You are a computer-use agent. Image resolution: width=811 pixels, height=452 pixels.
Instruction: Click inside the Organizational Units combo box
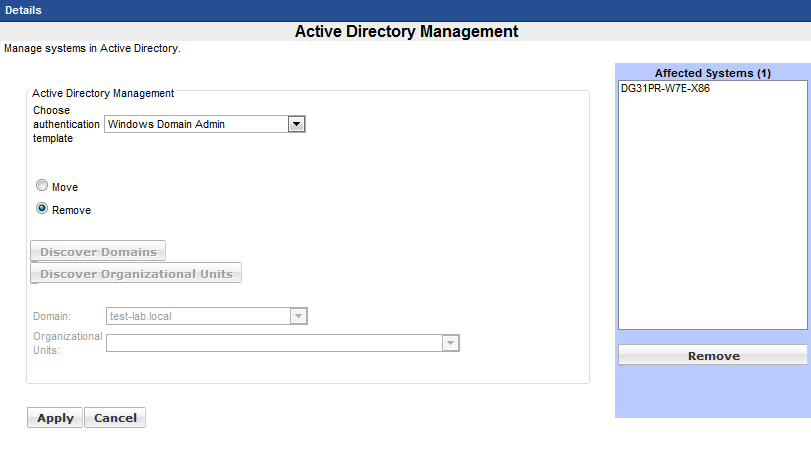[x=273, y=343]
